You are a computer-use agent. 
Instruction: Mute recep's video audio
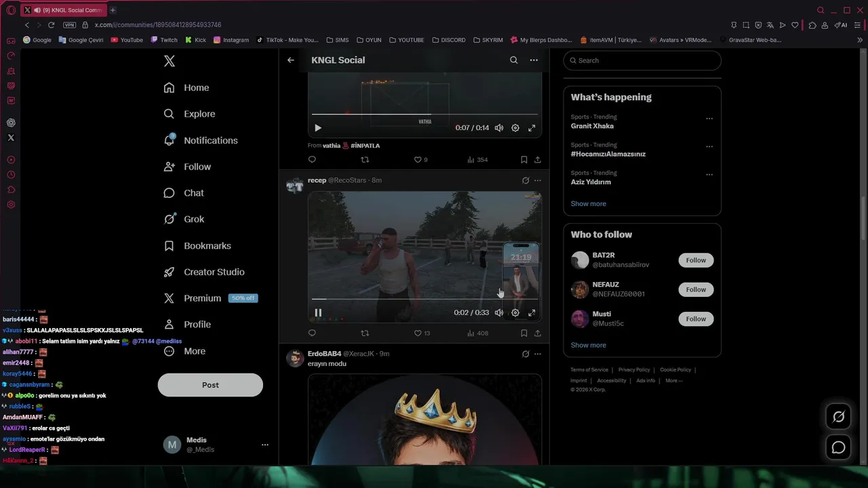499,312
